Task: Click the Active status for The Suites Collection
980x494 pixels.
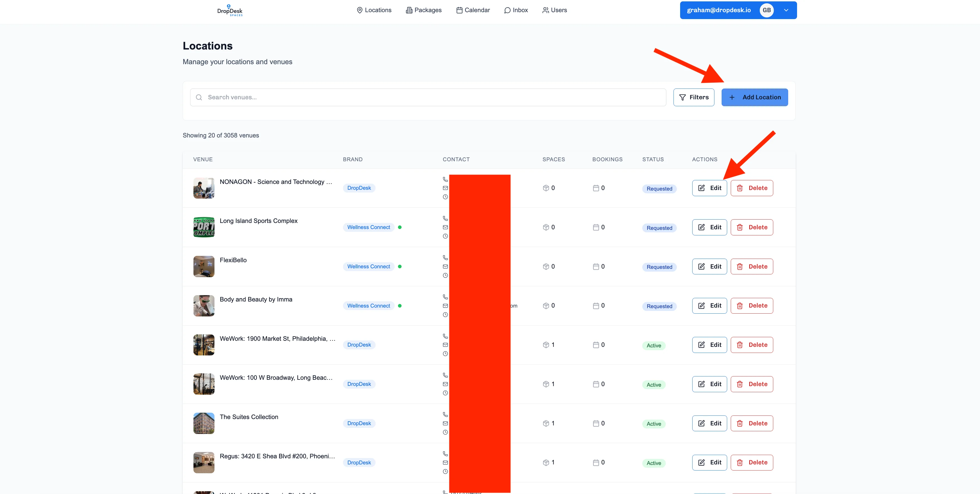Action: (x=654, y=424)
